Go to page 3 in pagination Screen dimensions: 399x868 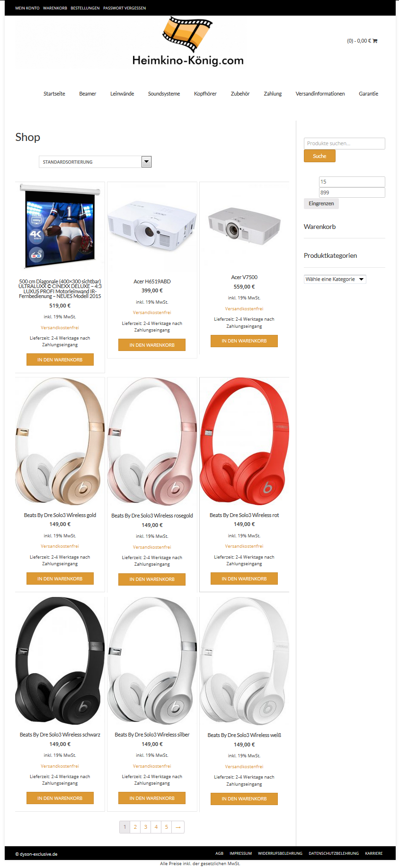pyautogui.click(x=146, y=827)
